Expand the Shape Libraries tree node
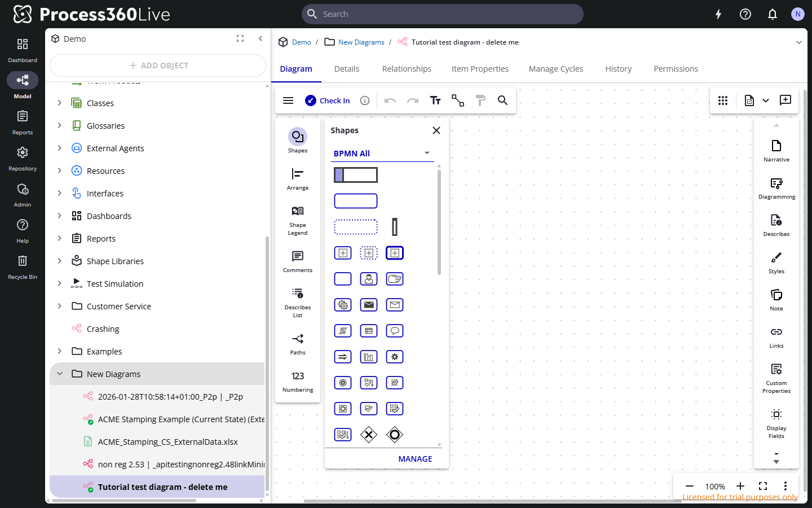 pyautogui.click(x=60, y=261)
